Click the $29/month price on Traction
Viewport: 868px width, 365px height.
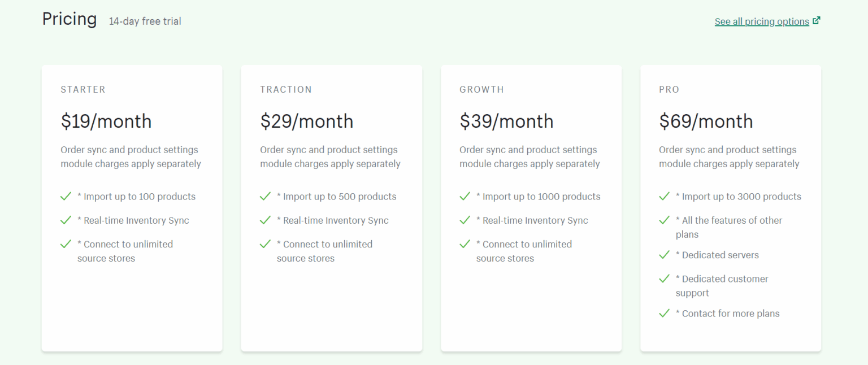pos(307,121)
